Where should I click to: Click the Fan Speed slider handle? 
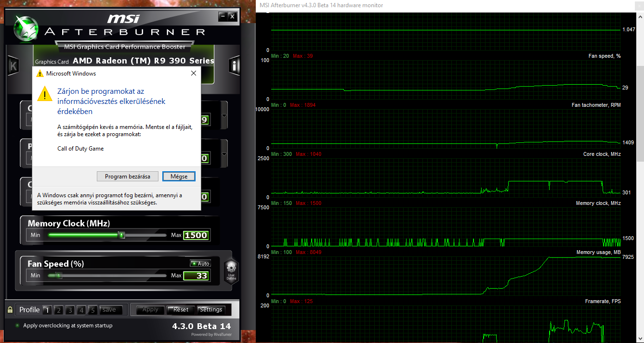pyautogui.click(x=59, y=276)
